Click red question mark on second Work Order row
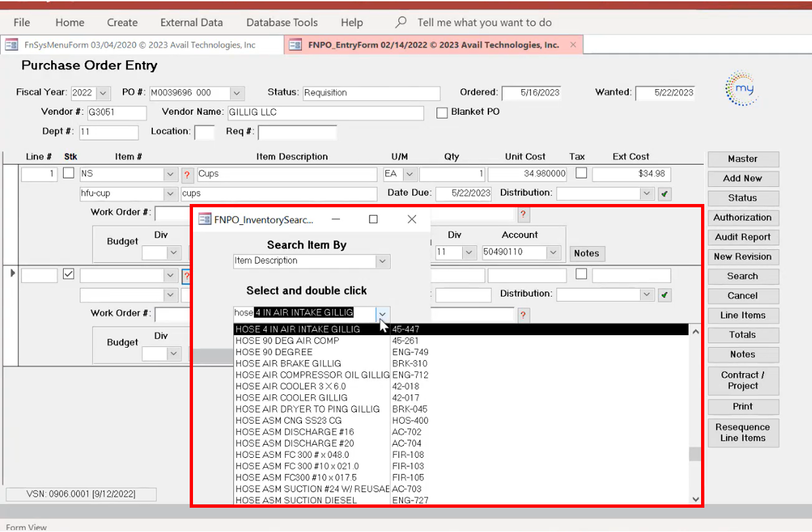Image resolution: width=812 pixels, height=532 pixels. pyautogui.click(x=523, y=316)
